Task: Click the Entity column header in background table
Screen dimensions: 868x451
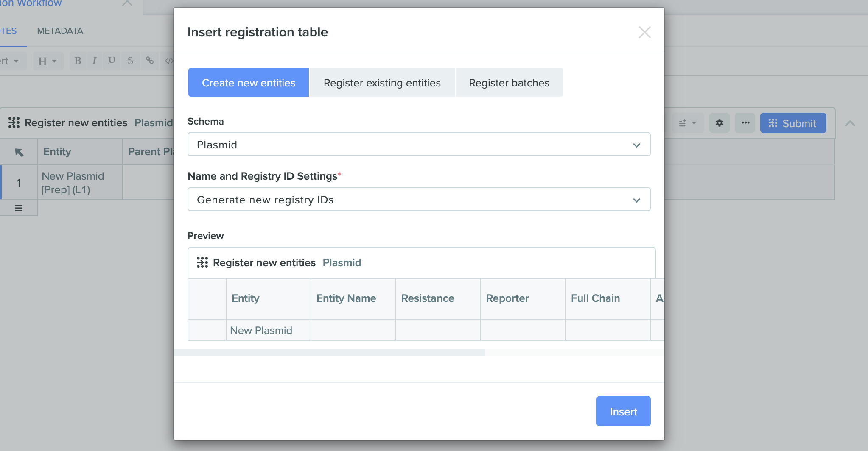Action: tap(80, 152)
